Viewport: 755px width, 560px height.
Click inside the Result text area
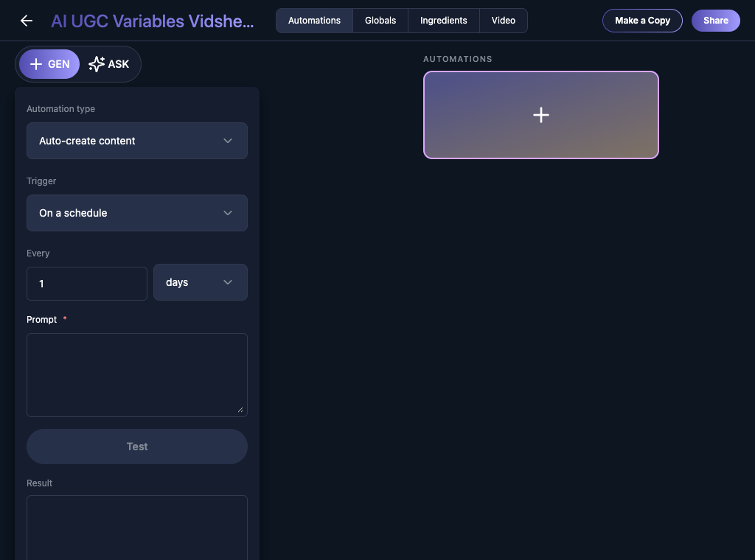click(x=136, y=528)
